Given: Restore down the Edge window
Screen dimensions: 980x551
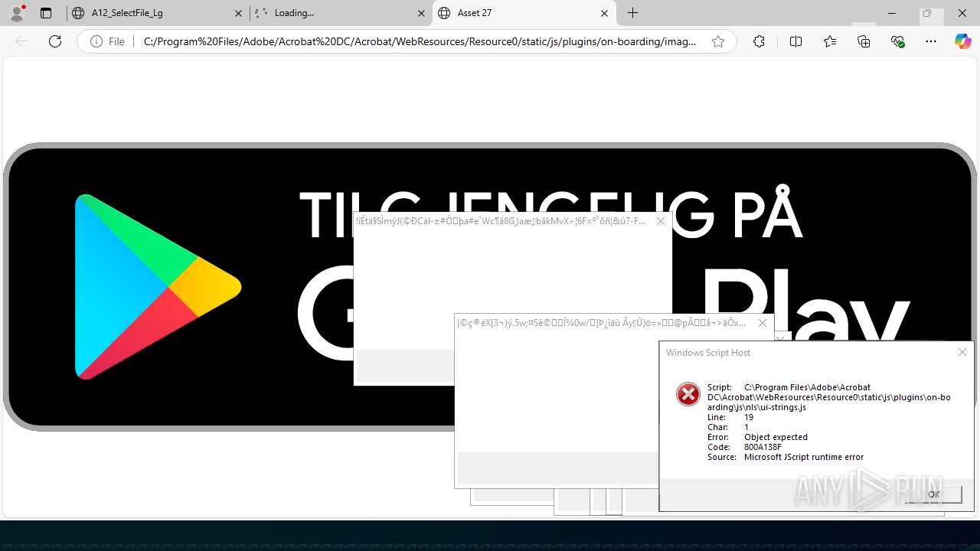Looking at the screenshot, I should coord(927,13).
